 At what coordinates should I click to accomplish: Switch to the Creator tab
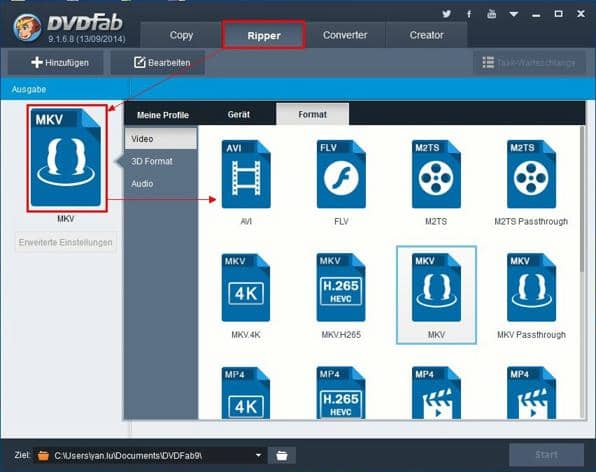pyautogui.click(x=426, y=35)
